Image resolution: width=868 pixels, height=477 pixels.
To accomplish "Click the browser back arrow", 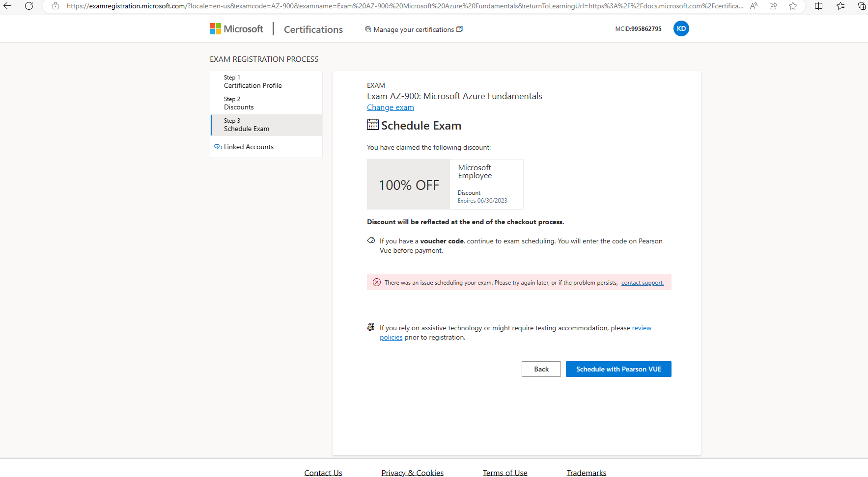I will coord(7,6).
